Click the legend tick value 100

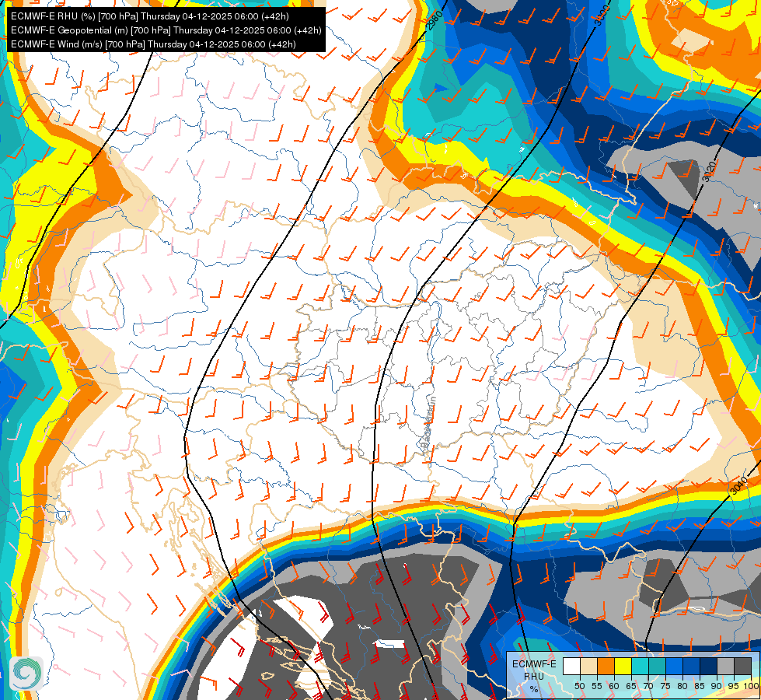point(751,686)
